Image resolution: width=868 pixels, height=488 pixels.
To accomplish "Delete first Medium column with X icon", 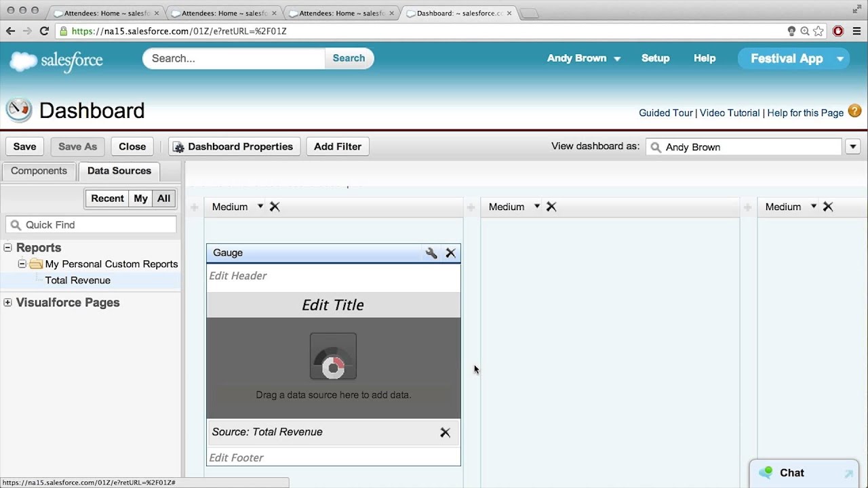I will (275, 207).
